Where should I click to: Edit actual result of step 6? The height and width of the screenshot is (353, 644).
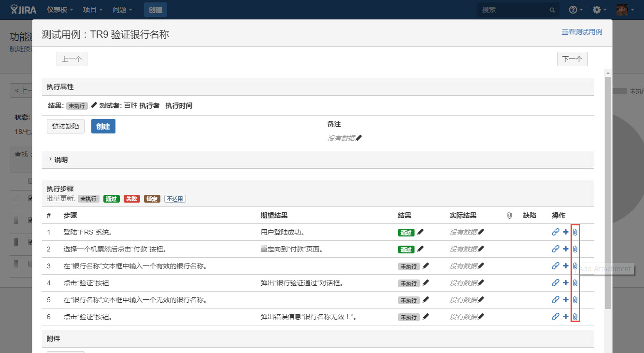481,317
